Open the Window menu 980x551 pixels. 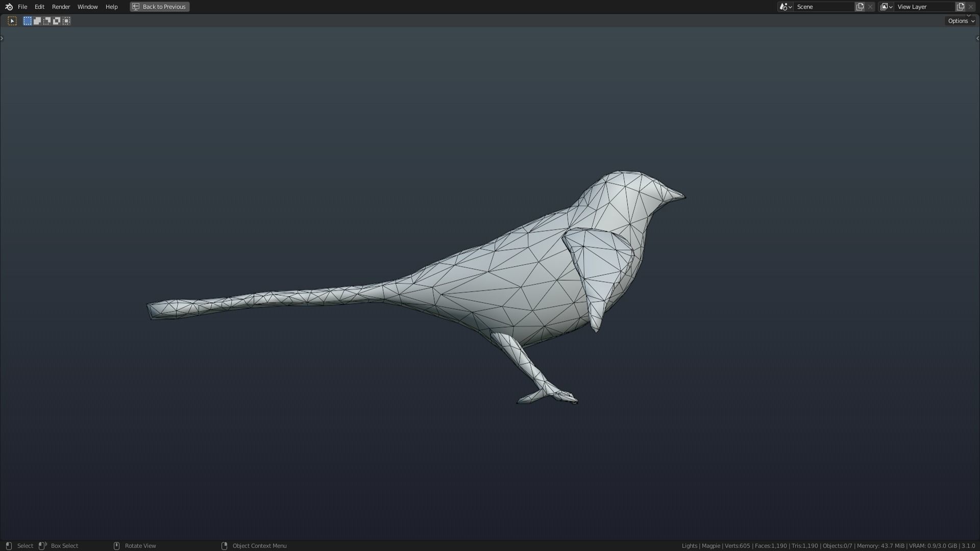[87, 7]
